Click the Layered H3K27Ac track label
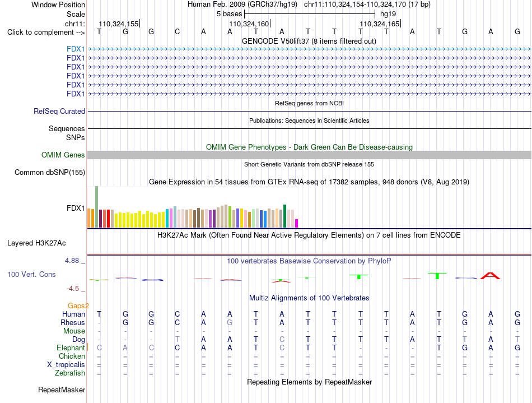This screenshot has width=532, height=403. click(36, 243)
